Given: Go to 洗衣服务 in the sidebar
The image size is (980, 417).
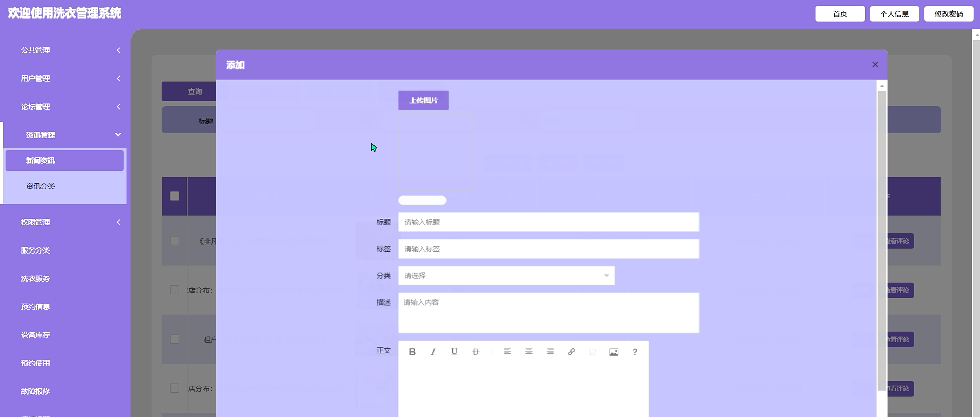Looking at the screenshot, I should click(35, 279).
